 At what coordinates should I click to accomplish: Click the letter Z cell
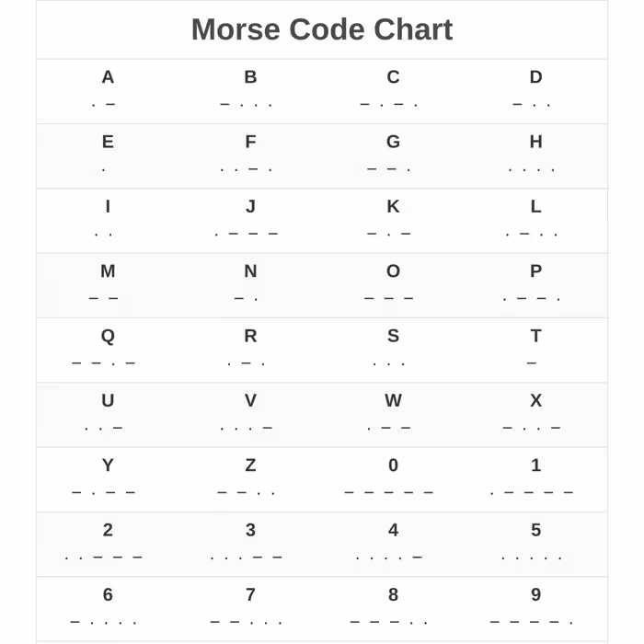[x=250, y=478]
